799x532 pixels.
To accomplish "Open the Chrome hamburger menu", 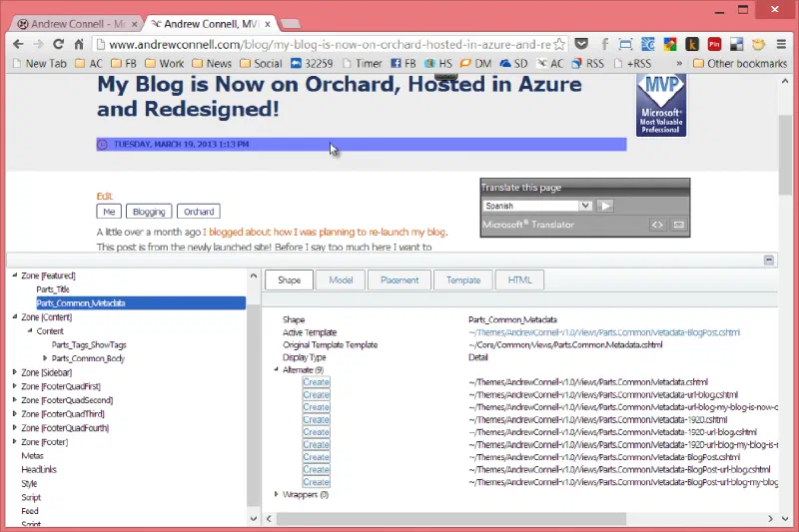I will click(781, 44).
